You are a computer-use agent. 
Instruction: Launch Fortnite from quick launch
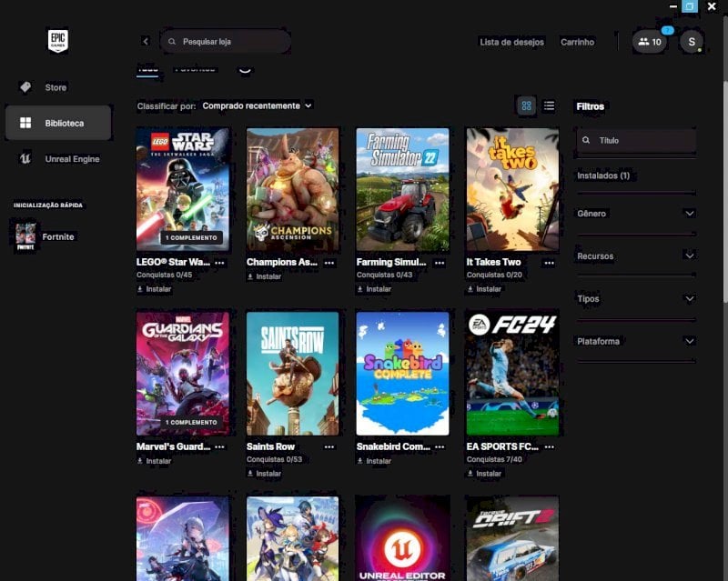[45, 236]
